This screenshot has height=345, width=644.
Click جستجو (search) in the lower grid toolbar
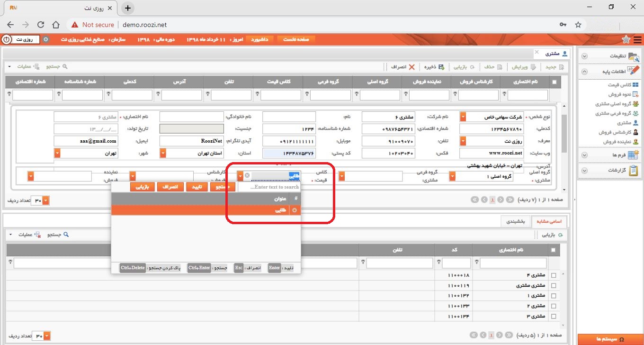click(x=58, y=235)
